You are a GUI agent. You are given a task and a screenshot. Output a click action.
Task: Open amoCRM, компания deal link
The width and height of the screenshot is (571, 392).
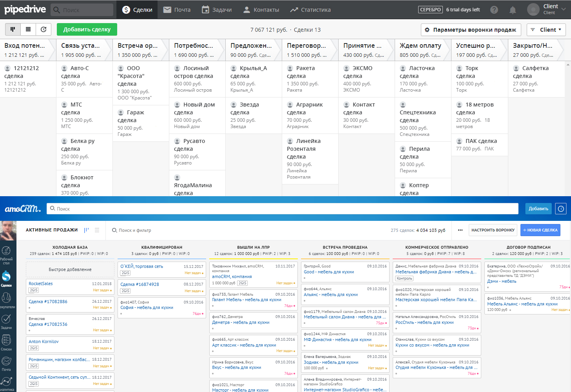[x=232, y=276]
